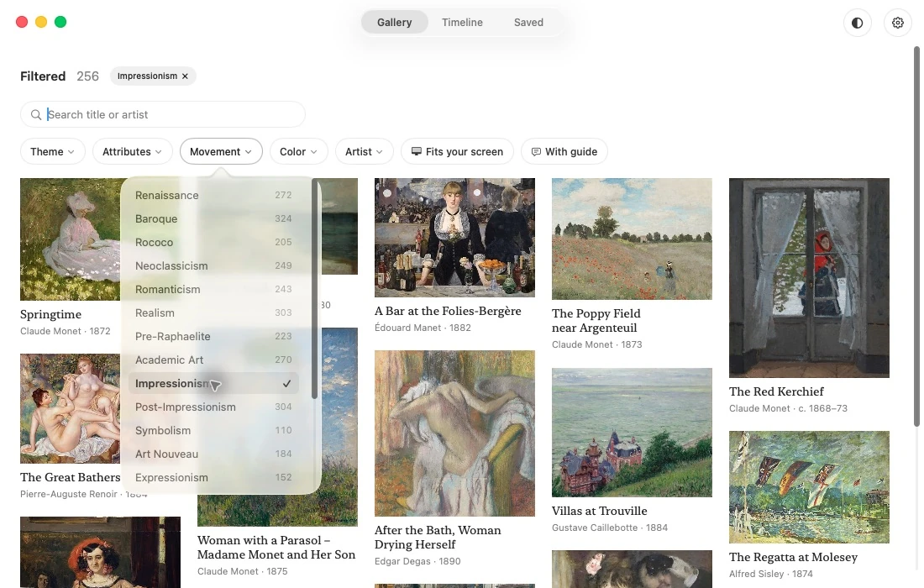The height and width of the screenshot is (588, 924).
Task: Click the 'Édouard Manet · 1882' caption
Action: coord(423,328)
